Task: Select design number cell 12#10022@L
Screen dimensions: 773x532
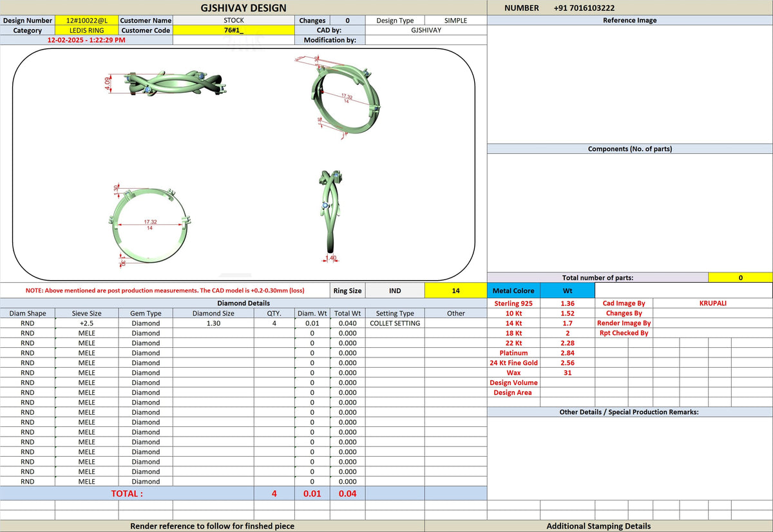Action: pyautogui.click(x=87, y=20)
